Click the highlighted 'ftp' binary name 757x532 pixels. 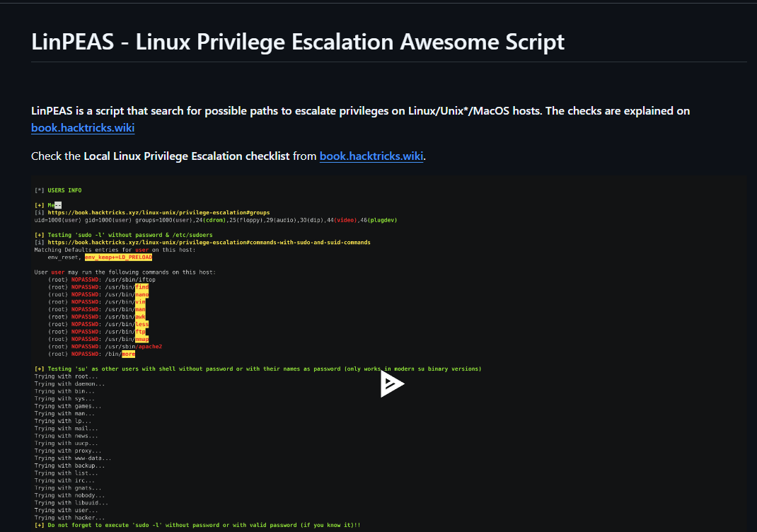click(x=140, y=332)
